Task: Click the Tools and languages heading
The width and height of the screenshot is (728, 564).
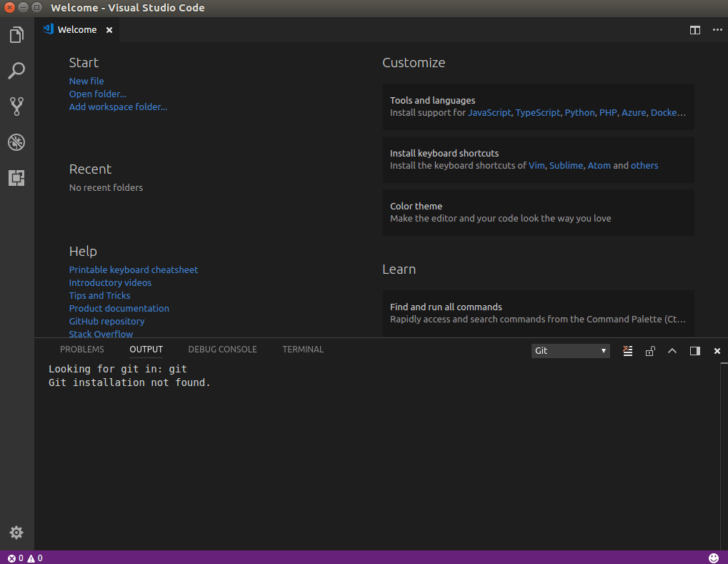Action: 432,100
